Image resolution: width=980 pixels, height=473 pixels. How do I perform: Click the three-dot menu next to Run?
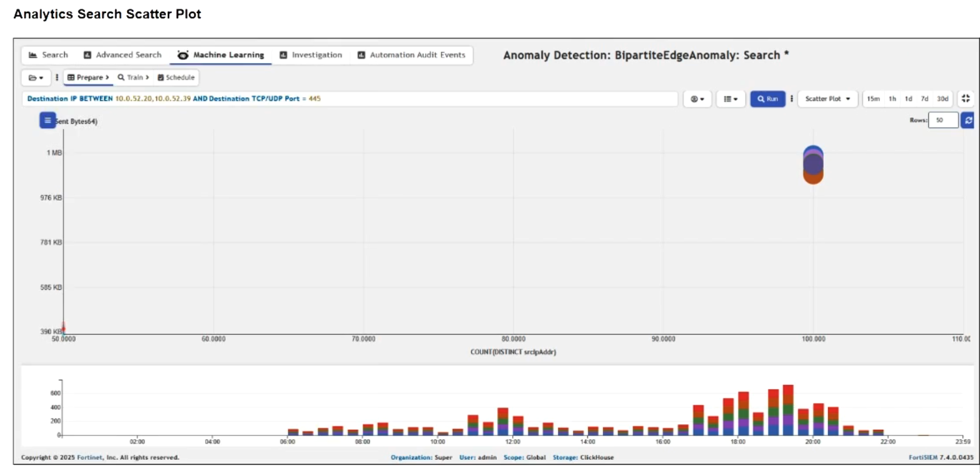[792, 99]
